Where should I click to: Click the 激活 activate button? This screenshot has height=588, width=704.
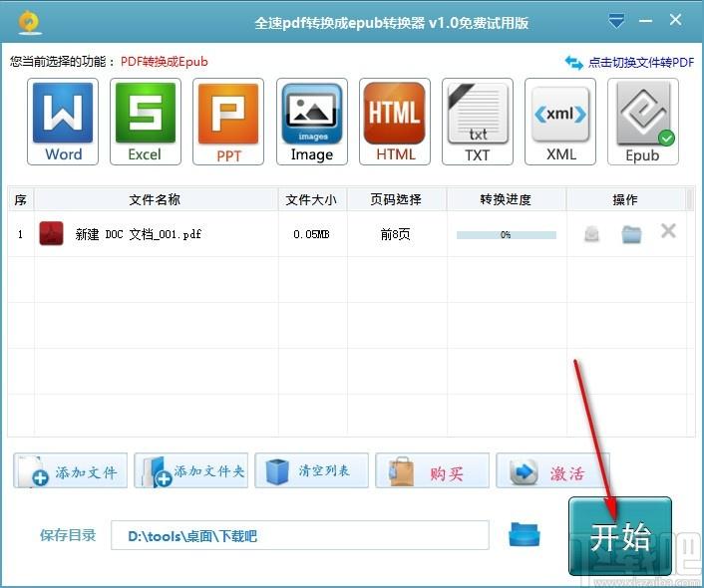pos(552,470)
